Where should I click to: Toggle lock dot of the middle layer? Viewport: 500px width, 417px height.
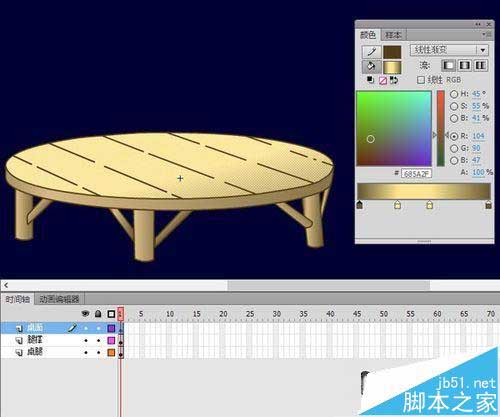pos(98,340)
